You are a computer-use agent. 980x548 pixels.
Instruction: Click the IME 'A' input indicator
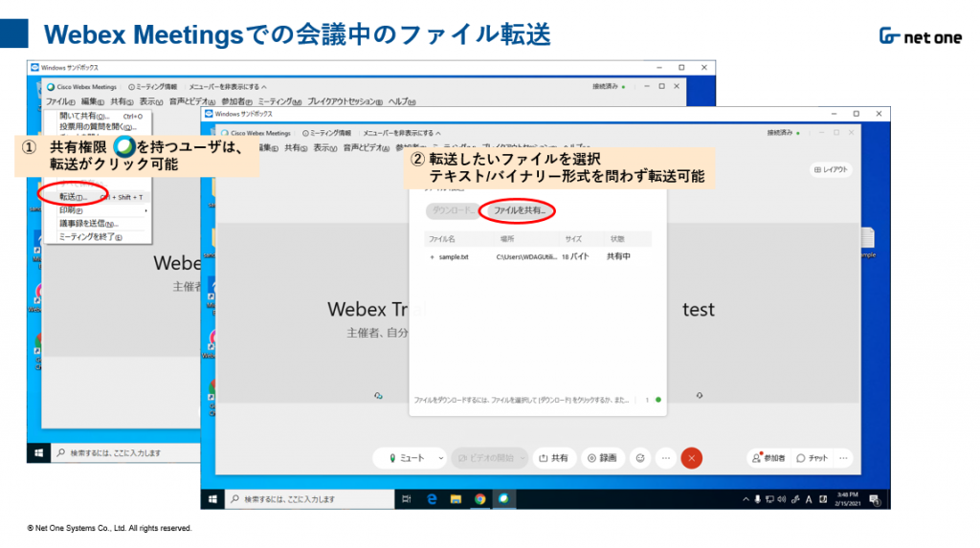(x=809, y=499)
